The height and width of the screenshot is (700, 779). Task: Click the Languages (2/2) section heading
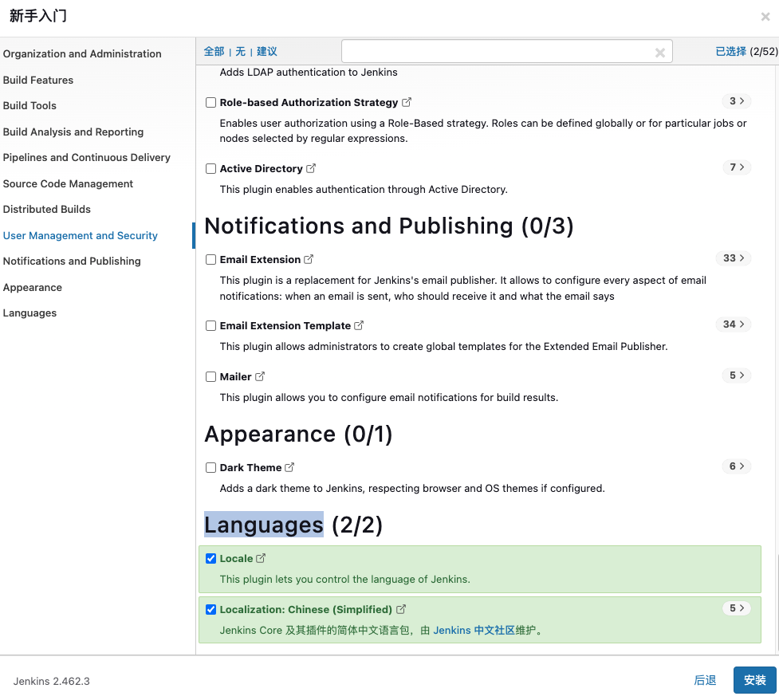click(x=293, y=525)
